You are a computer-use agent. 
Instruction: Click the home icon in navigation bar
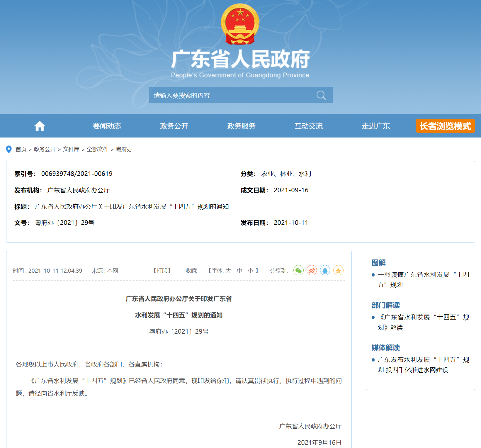[40, 126]
